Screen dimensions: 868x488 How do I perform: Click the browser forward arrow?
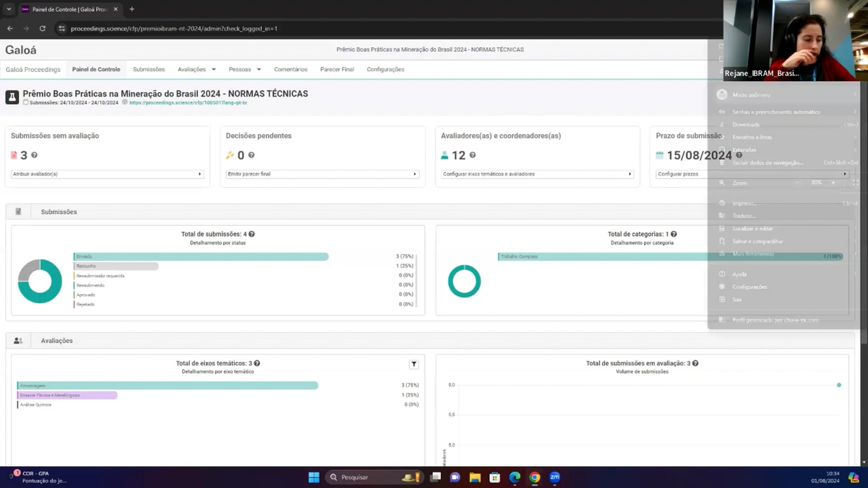pos(26,28)
